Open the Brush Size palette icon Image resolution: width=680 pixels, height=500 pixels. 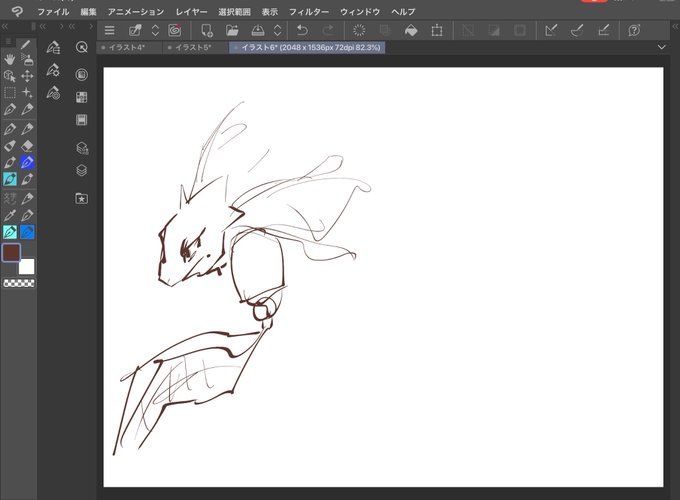[53, 93]
